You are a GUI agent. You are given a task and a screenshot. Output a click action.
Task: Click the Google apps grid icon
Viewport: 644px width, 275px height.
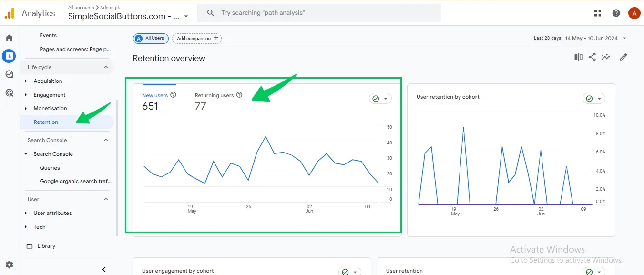598,13
